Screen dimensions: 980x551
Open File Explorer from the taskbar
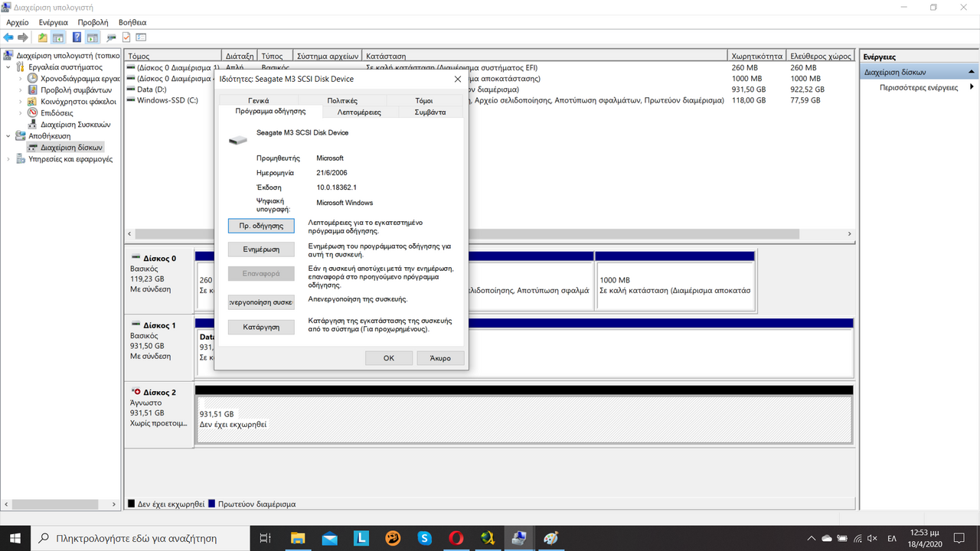click(x=297, y=538)
